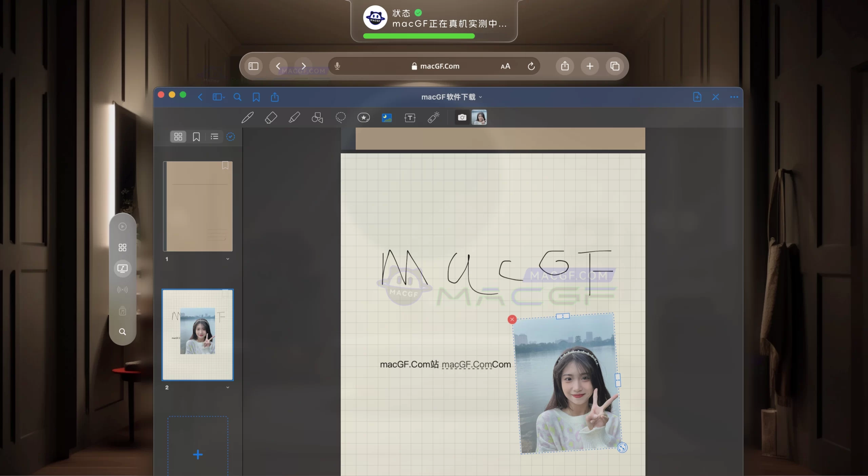
Task: Select the Eraser tool
Action: (271, 118)
